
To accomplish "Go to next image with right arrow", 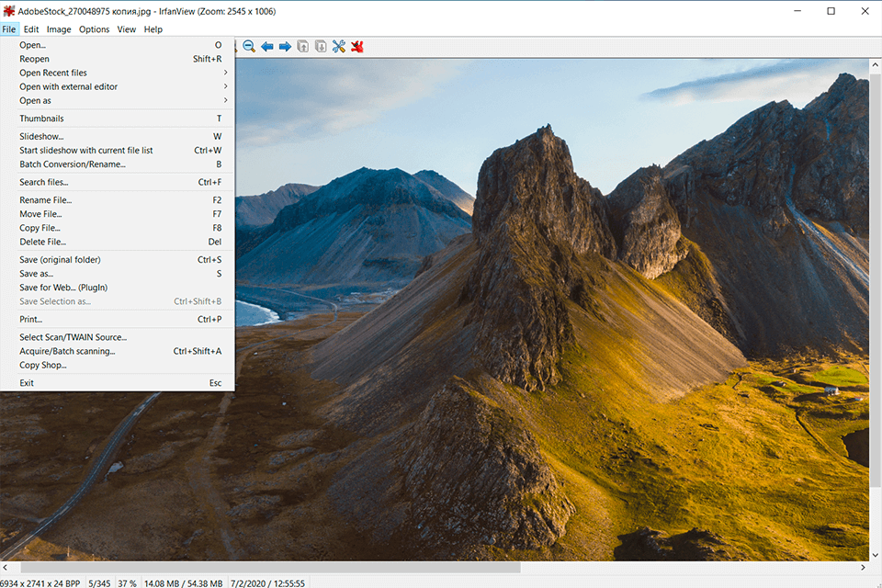I will point(285,47).
